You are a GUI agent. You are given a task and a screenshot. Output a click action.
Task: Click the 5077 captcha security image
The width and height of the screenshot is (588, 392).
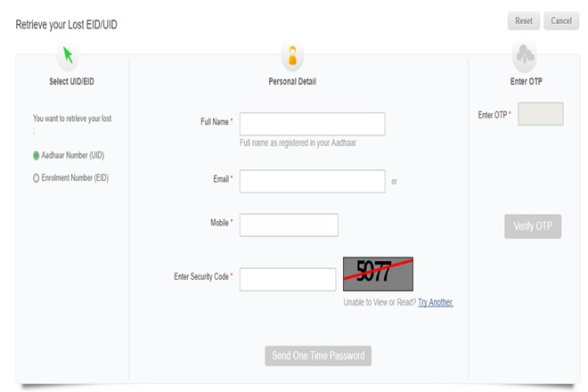click(x=378, y=274)
